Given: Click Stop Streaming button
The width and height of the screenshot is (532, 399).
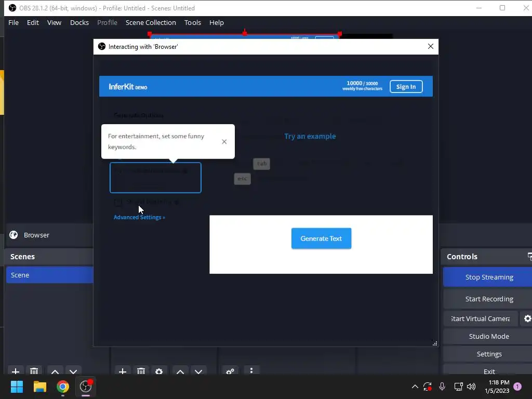Looking at the screenshot, I should pyautogui.click(x=489, y=277).
